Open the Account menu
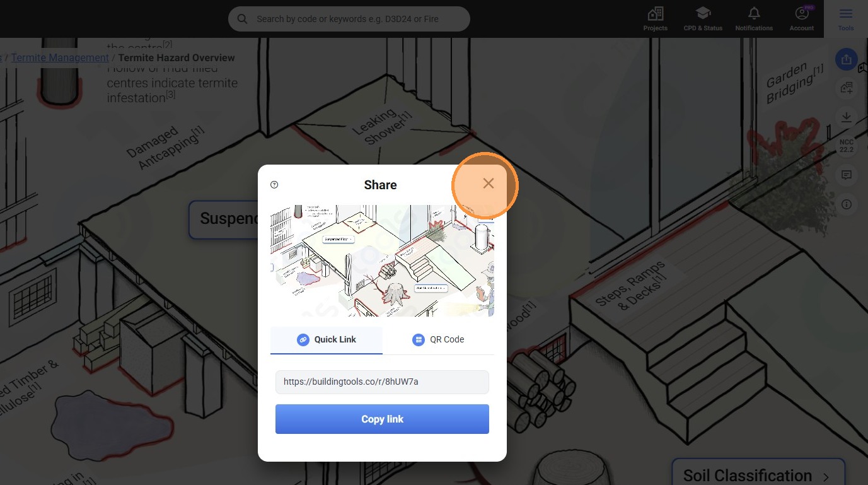 click(x=802, y=19)
